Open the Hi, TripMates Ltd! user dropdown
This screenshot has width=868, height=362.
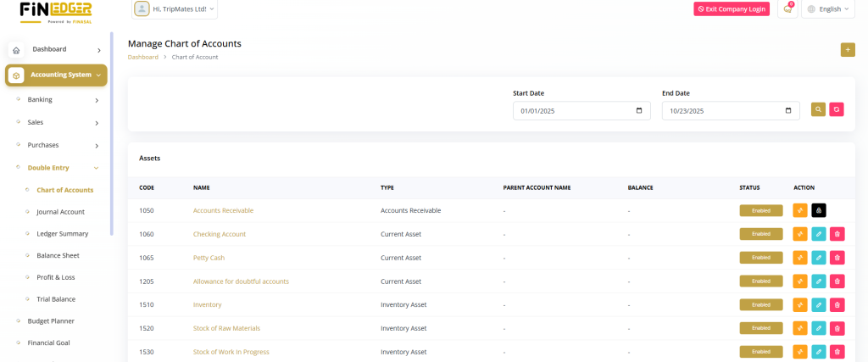pos(175,9)
